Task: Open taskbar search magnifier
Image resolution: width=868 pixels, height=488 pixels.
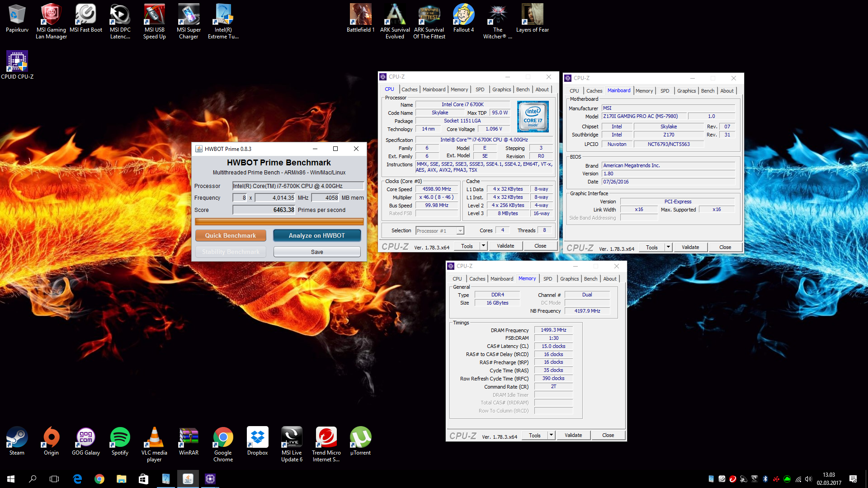Action: (33, 479)
